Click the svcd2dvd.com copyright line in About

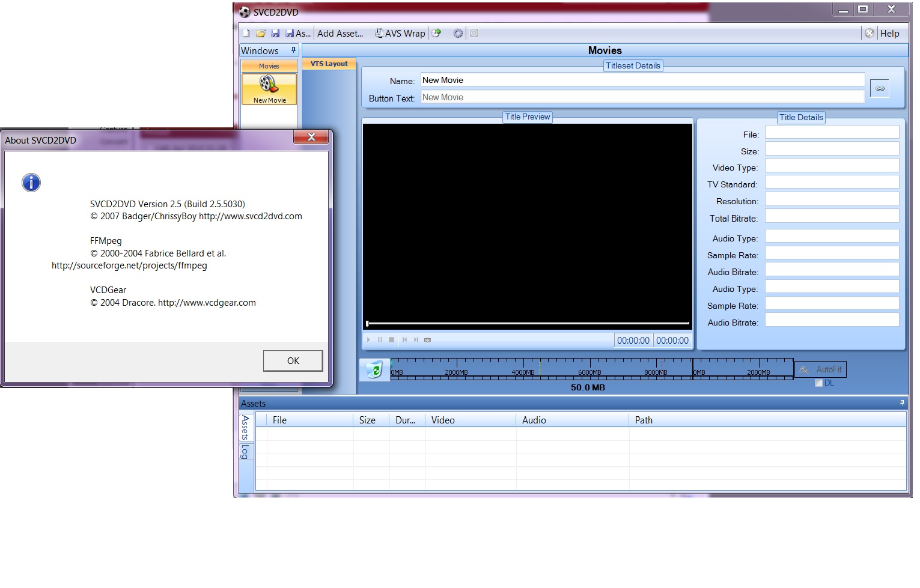coord(196,216)
